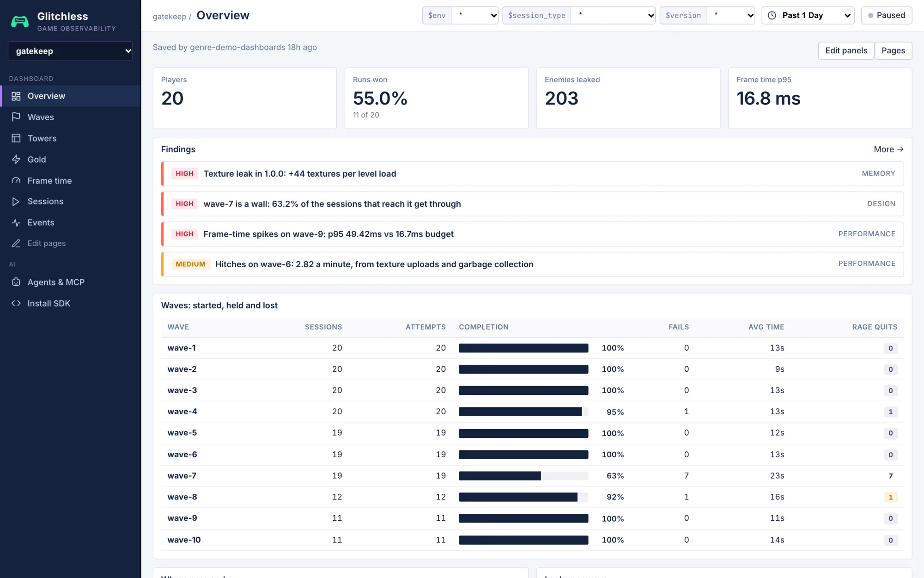Open the $env filter dropdown
Screen dimensions: 924x578
point(474,15)
